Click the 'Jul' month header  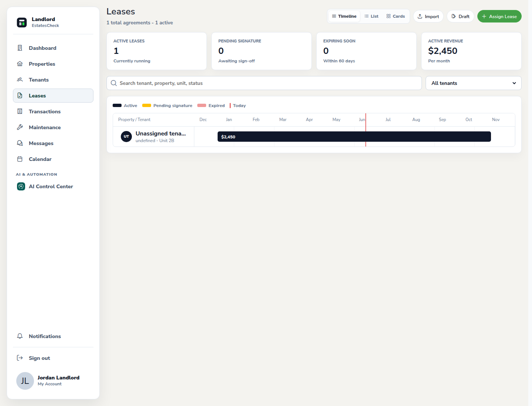pyautogui.click(x=388, y=120)
